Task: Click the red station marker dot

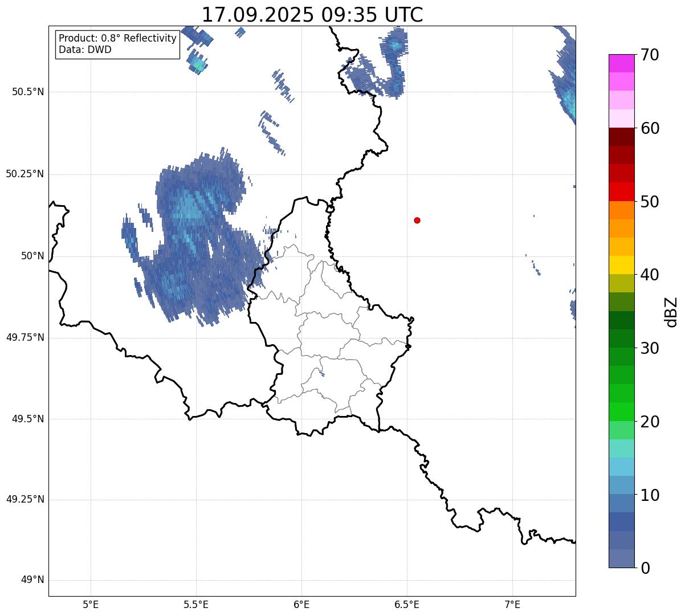Action: click(x=417, y=220)
